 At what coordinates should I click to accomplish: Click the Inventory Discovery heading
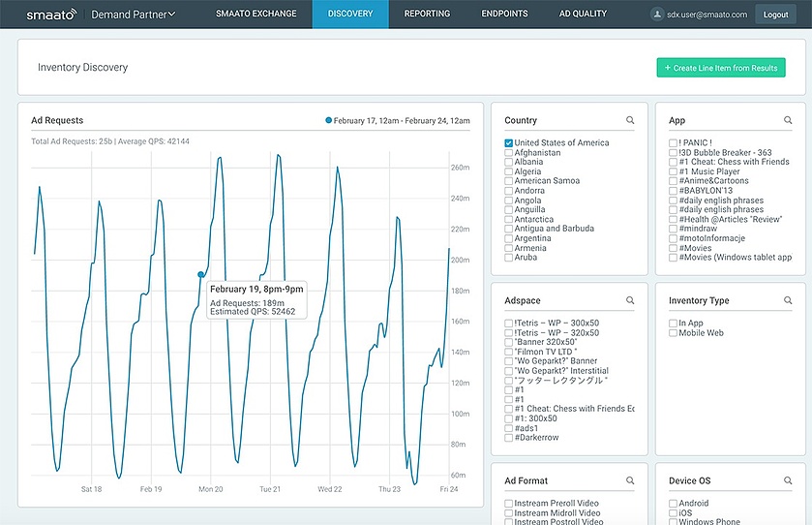[x=83, y=68]
